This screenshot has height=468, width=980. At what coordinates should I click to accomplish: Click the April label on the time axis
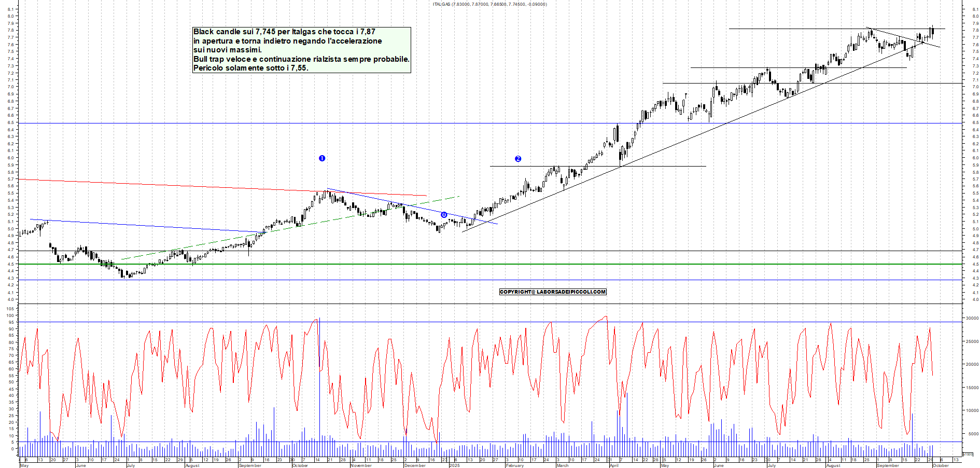coord(614,465)
